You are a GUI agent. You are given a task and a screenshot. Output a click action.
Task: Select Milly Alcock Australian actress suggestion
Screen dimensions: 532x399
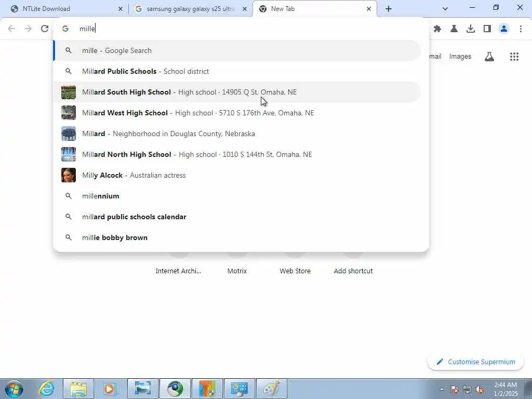pyautogui.click(x=237, y=175)
